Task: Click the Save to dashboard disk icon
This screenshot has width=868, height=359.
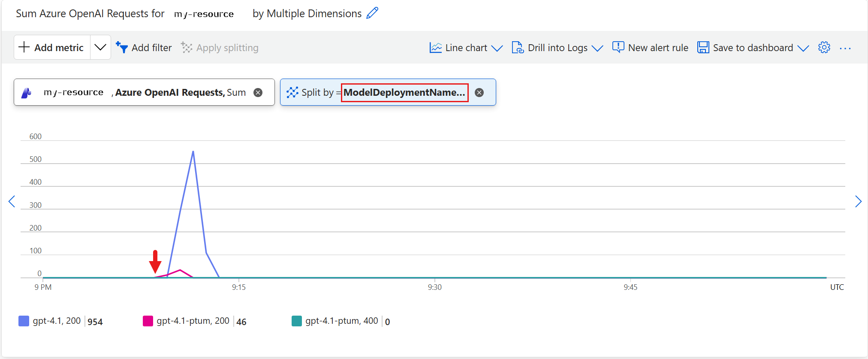Action: [703, 47]
